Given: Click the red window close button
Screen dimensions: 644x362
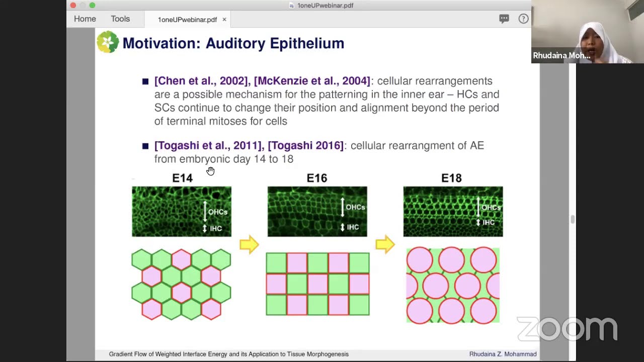Looking at the screenshot, I should (73, 5).
